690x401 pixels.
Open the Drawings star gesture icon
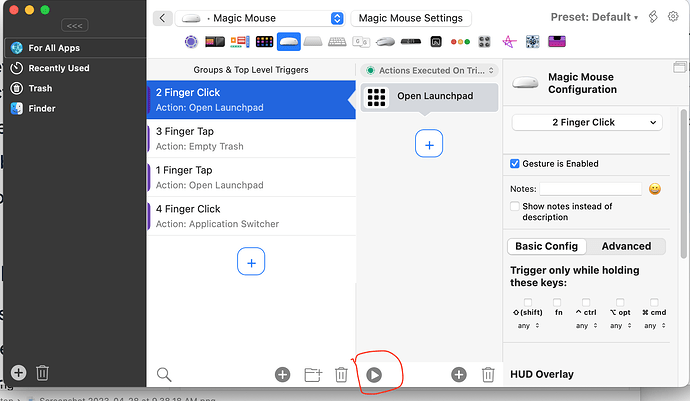[x=509, y=42]
